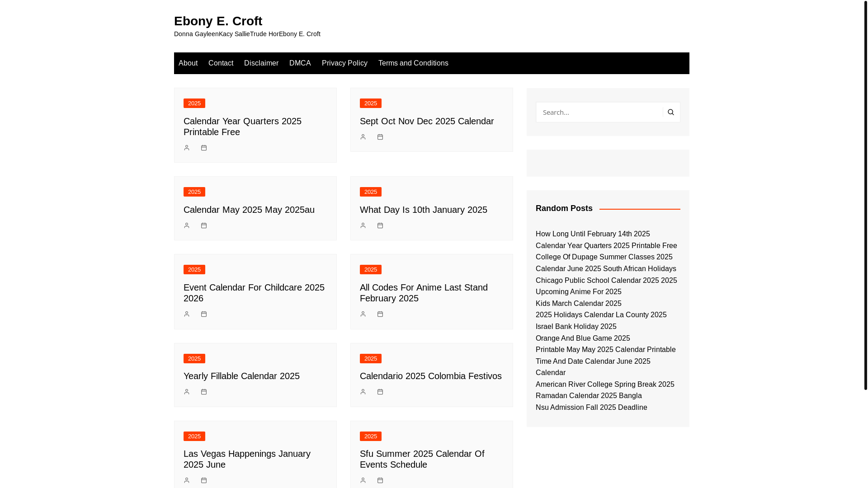This screenshot has height=488, width=868.
Task: Click author icon under Sfu Summer 2025 post
Action: pyautogui.click(x=363, y=480)
